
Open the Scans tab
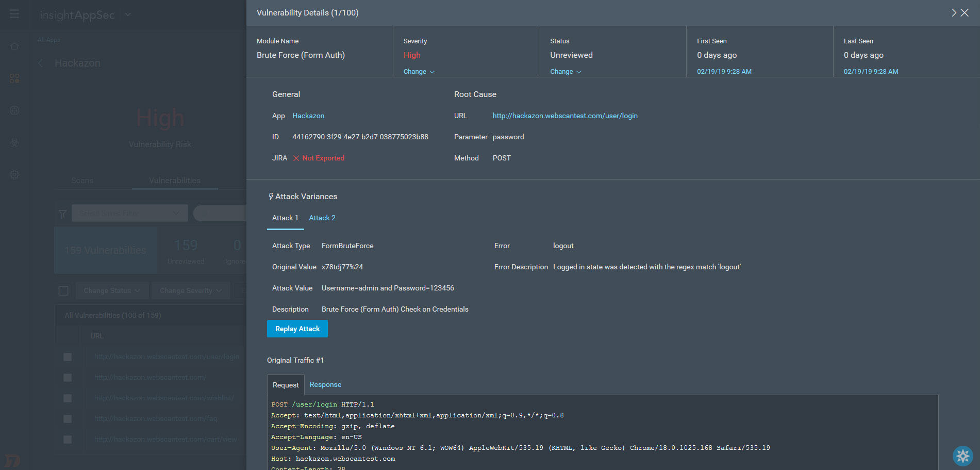[x=82, y=181]
